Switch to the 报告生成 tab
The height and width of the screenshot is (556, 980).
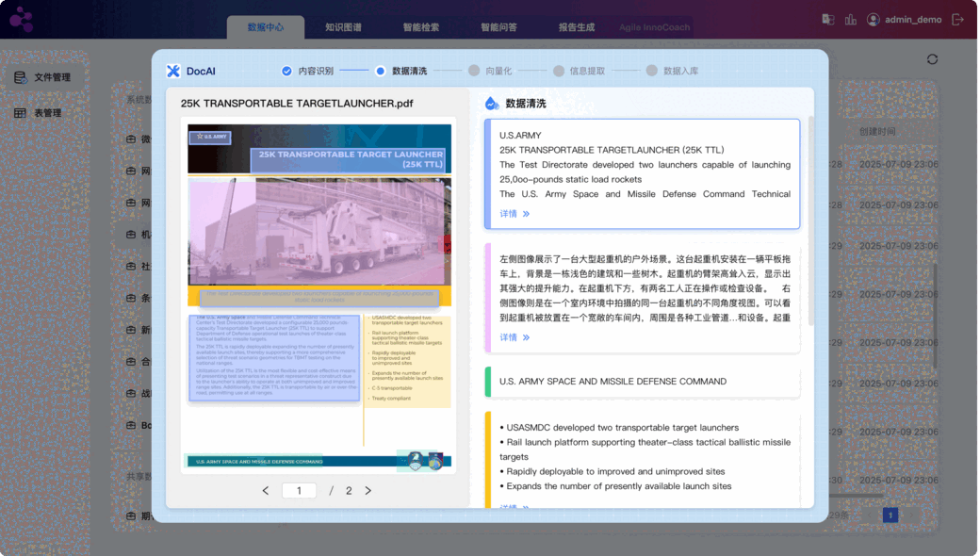(x=577, y=27)
